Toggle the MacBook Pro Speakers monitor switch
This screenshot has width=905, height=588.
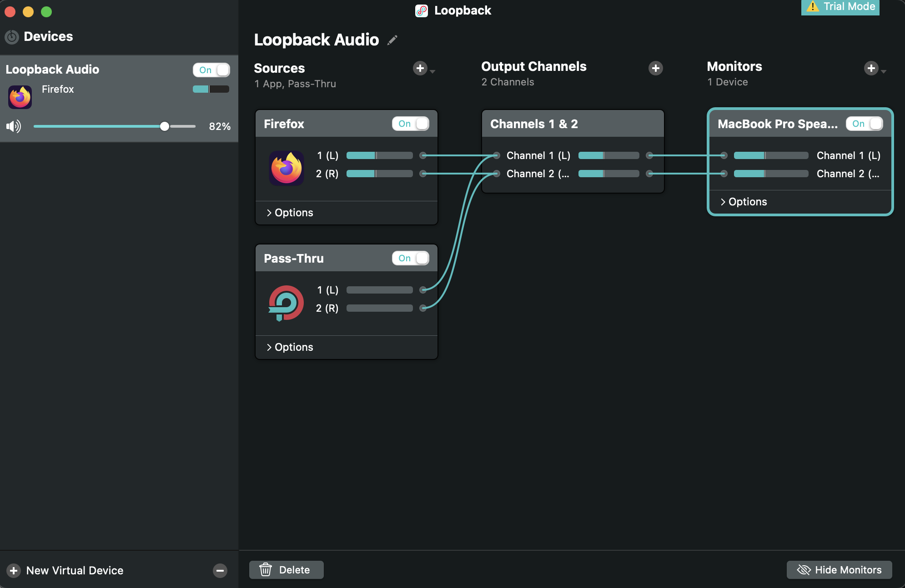click(x=865, y=124)
